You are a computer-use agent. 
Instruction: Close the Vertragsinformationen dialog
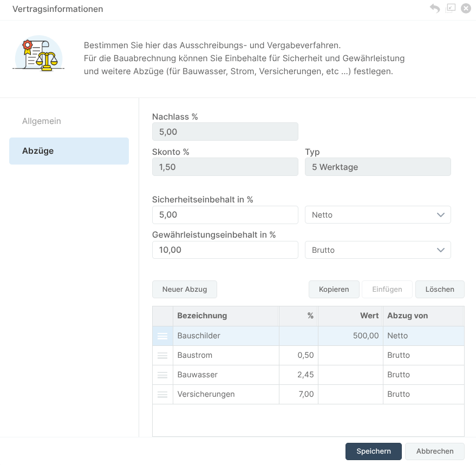coord(466,9)
